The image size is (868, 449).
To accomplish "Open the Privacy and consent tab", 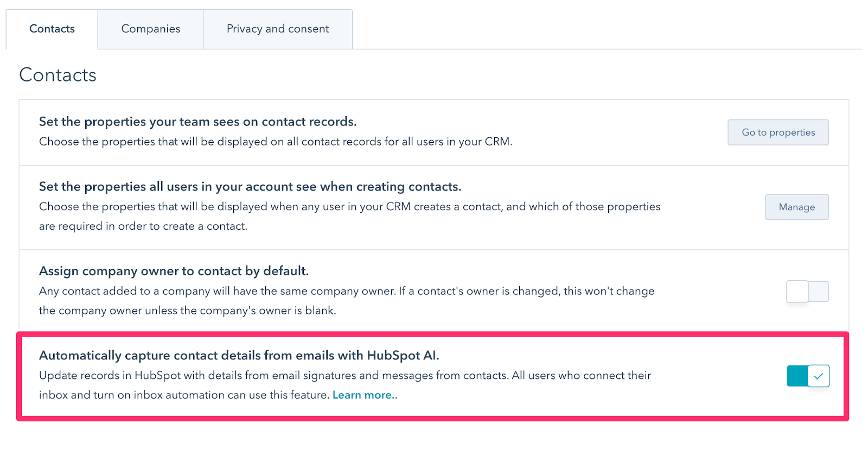I will 278,29.
